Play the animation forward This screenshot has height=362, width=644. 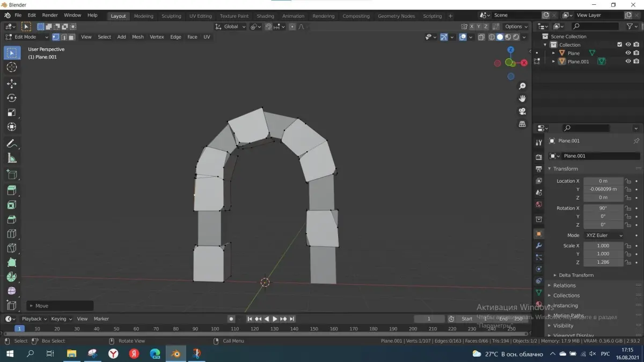[x=275, y=319]
